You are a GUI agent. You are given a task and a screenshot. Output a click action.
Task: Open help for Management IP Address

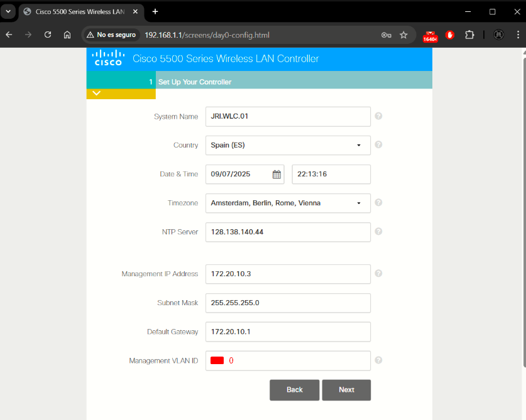[378, 273]
